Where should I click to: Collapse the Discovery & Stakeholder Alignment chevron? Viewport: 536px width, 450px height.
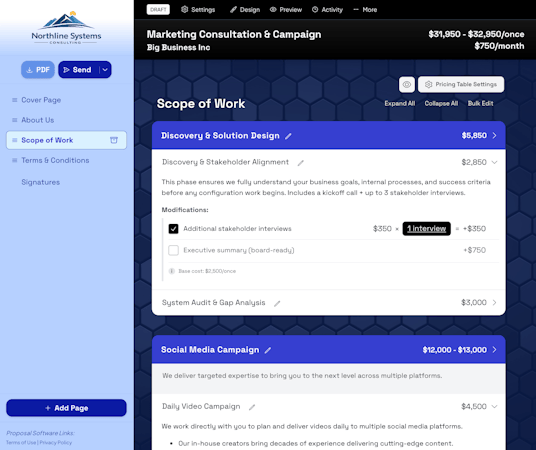494,162
